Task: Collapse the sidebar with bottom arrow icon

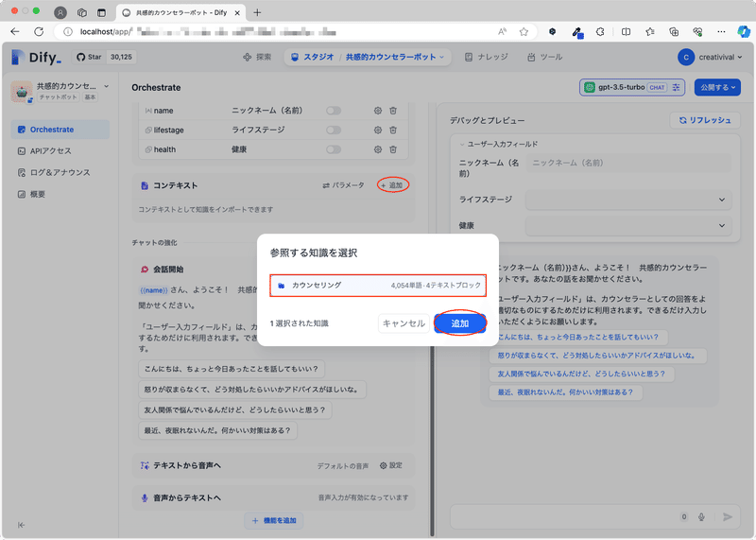Action: pos(21,525)
